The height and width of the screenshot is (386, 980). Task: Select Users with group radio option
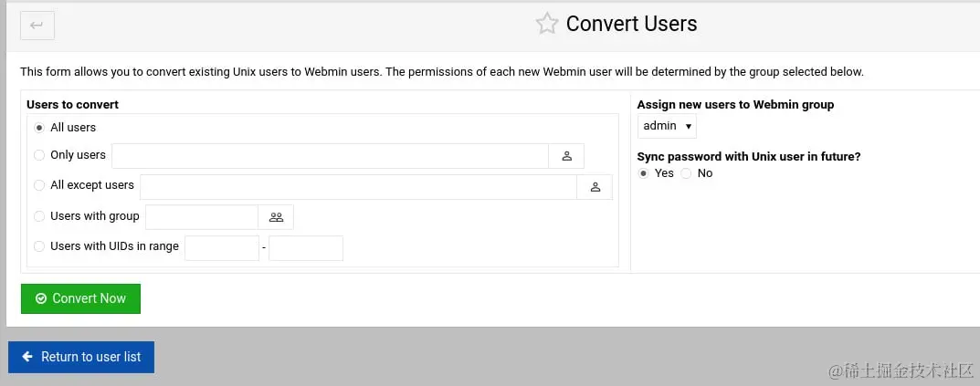39,216
